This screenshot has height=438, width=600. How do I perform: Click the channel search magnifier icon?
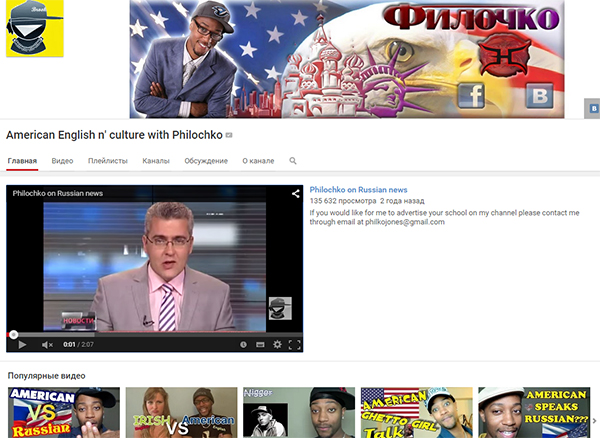(293, 161)
